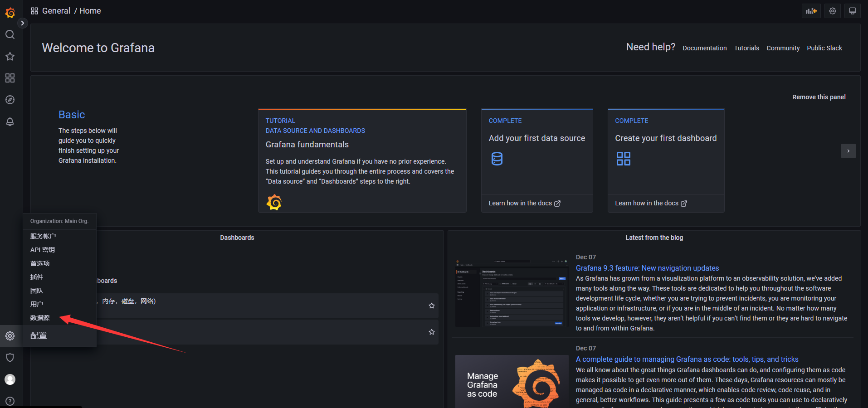Click the Grafana logo in fundamentals tutorial card
Screen dimensions: 868x408
(274, 202)
